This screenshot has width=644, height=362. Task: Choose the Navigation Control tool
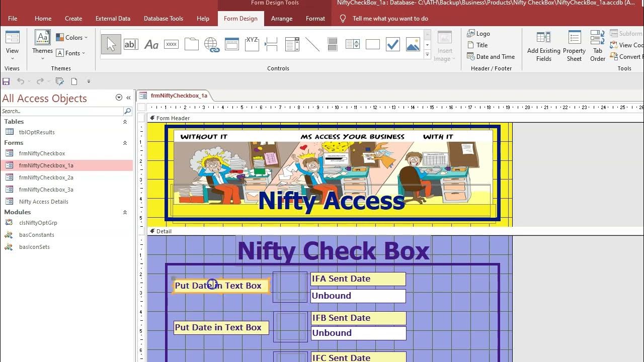tap(231, 44)
